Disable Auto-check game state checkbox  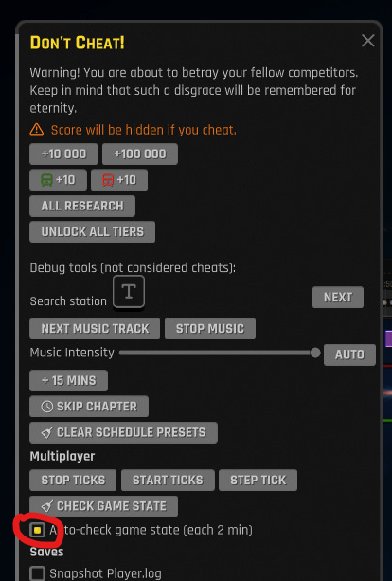[x=37, y=530]
